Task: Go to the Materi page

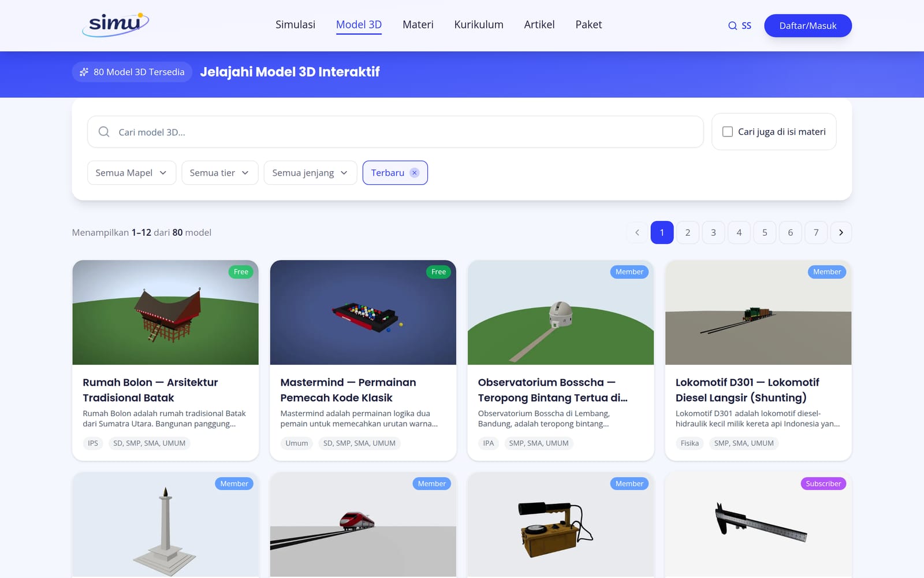Action: (418, 24)
